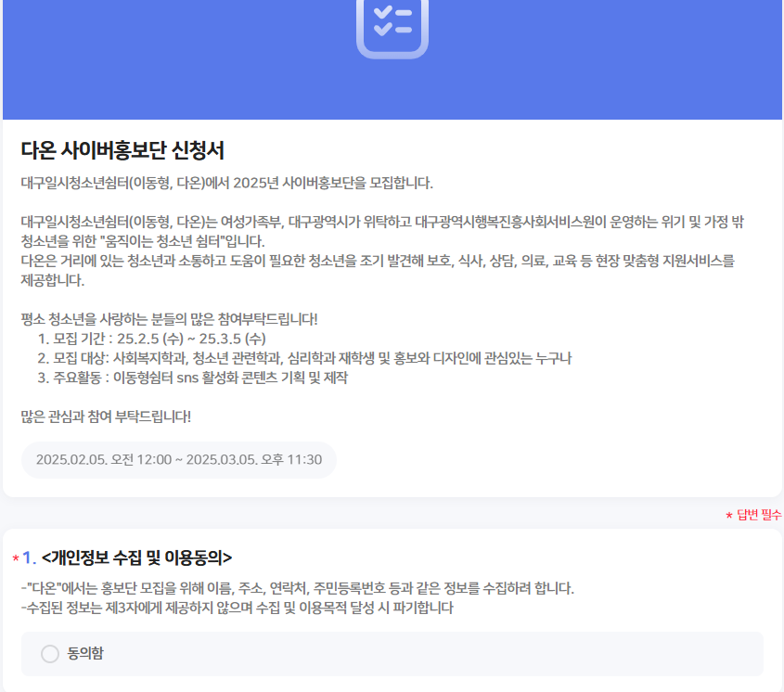Click the 답변 필수 required notice text
This screenshot has width=784, height=692.
point(759,515)
